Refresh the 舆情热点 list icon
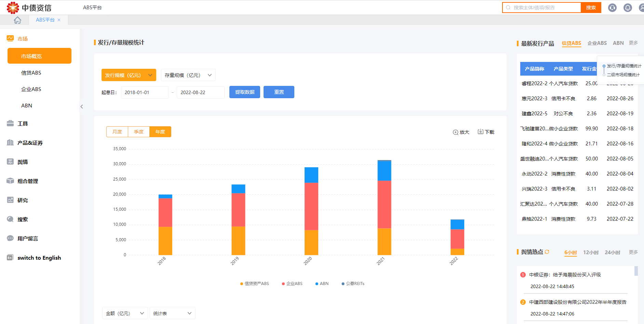This screenshot has width=644, height=324. (547, 252)
